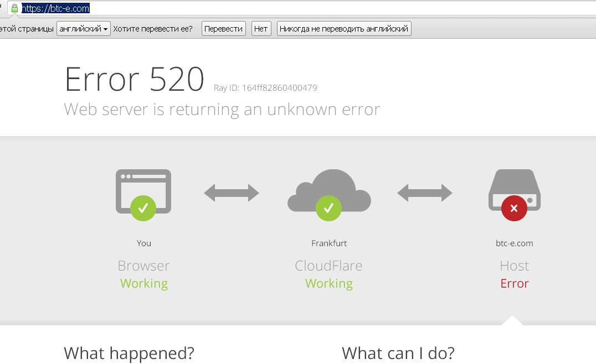The width and height of the screenshot is (596, 364).
Task: Open the английский language dropdown
Action: [x=84, y=29]
